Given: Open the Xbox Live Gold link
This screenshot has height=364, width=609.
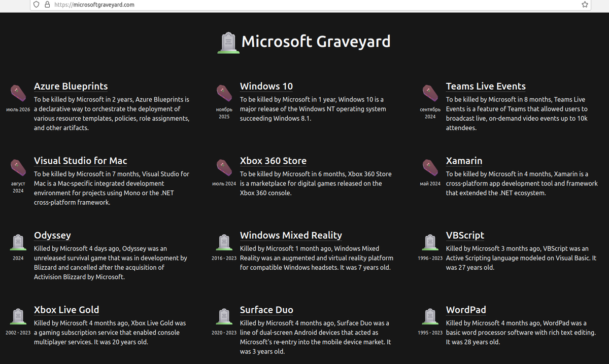Looking at the screenshot, I should point(66,310).
